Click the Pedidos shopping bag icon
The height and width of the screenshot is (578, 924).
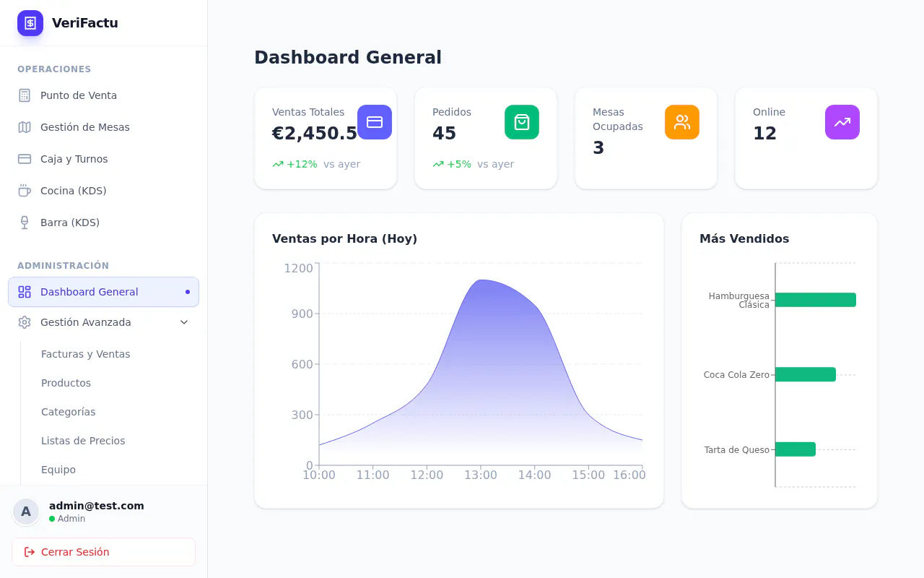[522, 122]
